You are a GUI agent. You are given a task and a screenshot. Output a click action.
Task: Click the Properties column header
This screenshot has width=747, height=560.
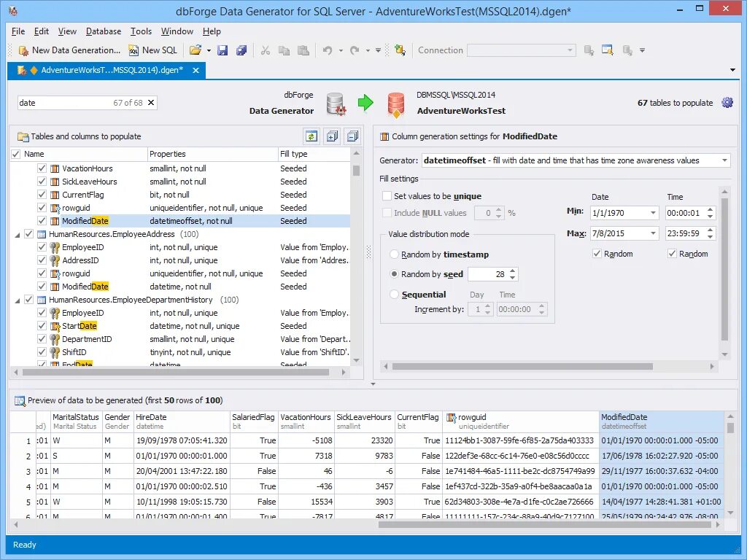click(x=212, y=154)
